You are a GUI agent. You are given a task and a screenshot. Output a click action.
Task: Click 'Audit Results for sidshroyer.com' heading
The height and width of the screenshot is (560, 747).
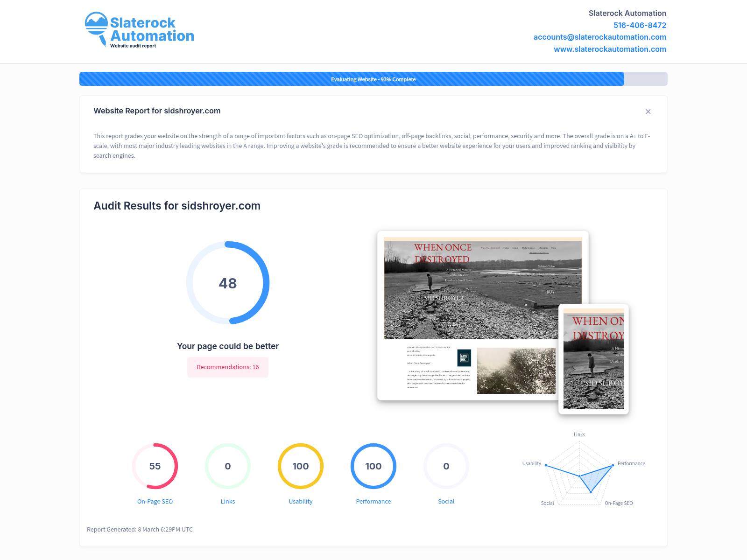177,206
